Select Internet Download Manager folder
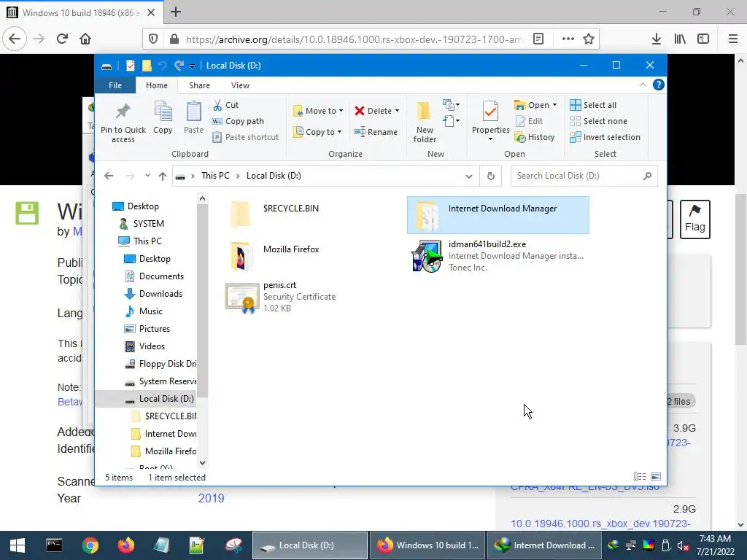 498,215
